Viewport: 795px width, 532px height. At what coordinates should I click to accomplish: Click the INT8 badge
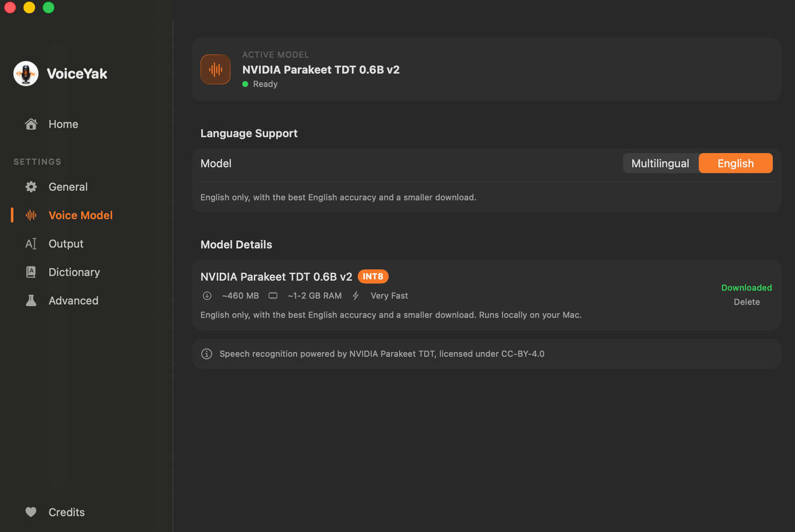click(x=373, y=277)
